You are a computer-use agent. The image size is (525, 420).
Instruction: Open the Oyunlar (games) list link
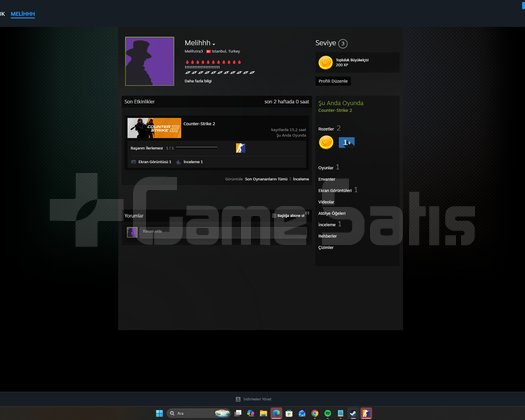[x=326, y=167]
